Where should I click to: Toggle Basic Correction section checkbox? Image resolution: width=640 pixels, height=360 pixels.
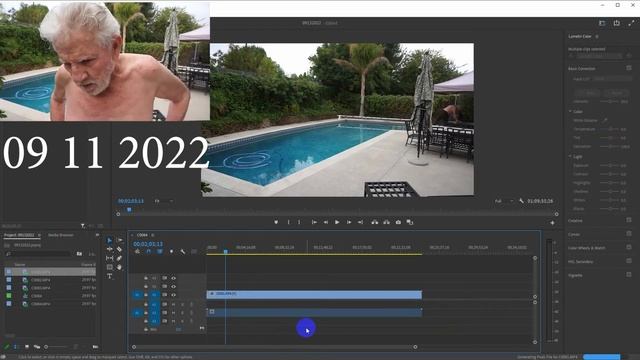point(629,68)
